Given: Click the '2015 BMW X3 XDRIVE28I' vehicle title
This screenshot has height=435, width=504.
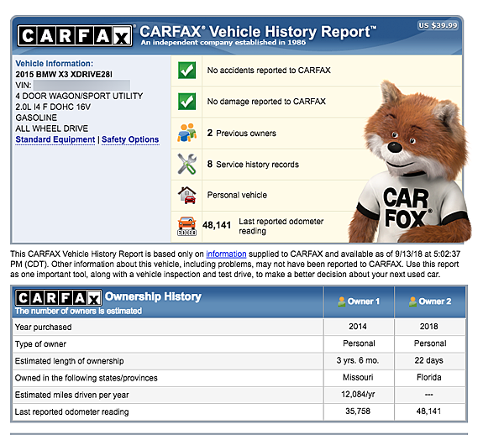Looking at the screenshot, I should point(64,74).
